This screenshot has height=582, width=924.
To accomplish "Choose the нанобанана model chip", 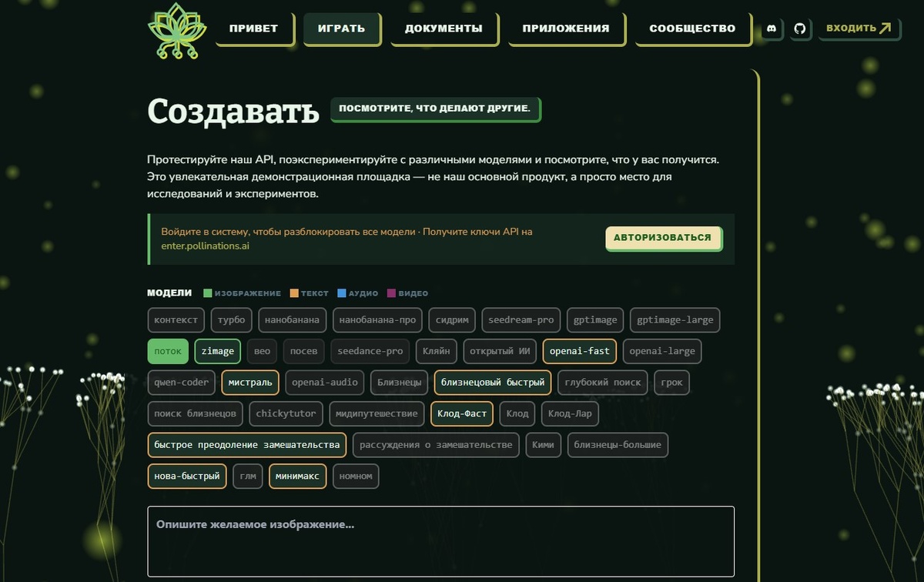I will 293,320.
